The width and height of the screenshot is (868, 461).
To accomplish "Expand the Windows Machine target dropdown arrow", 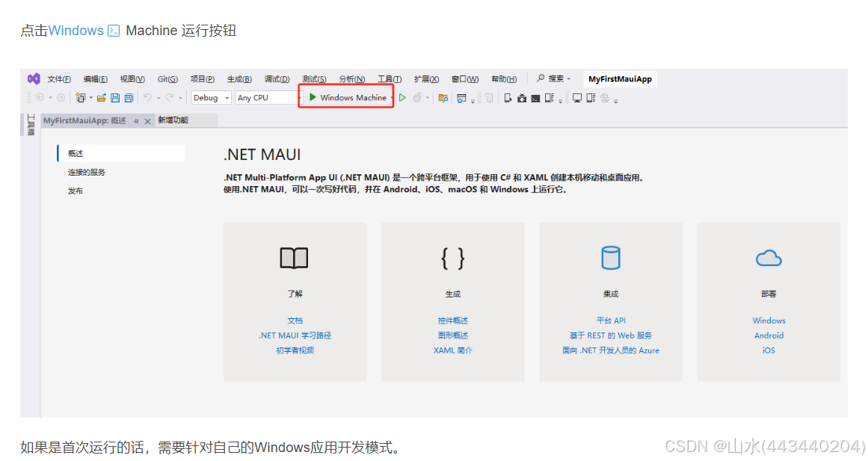I will click(391, 98).
